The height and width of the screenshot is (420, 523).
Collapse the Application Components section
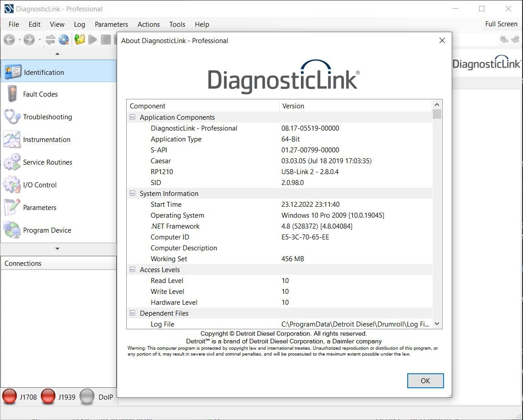132,117
